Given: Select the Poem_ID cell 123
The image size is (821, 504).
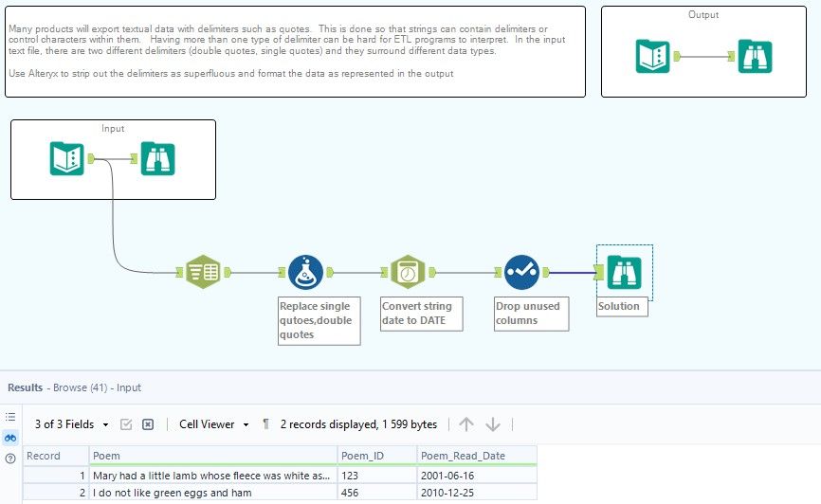Looking at the screenshot, I should (377, 476).
